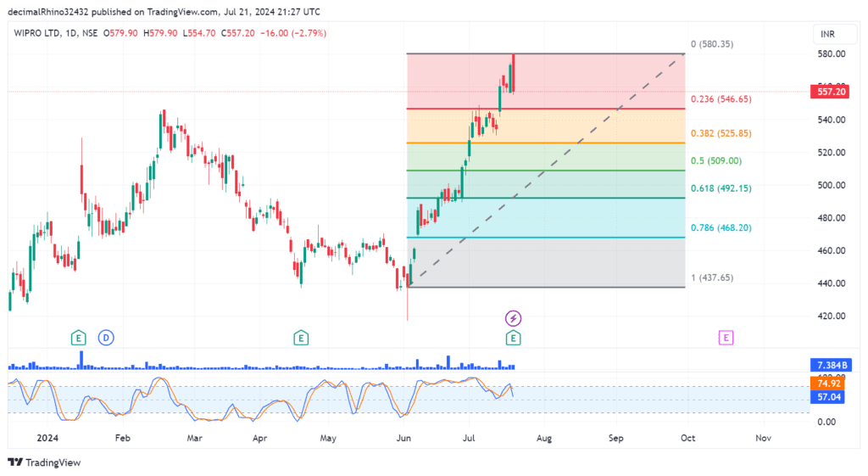
Task: Select the 0.5 (509.00) Fibonacci level label
Action: coord(717,160)
